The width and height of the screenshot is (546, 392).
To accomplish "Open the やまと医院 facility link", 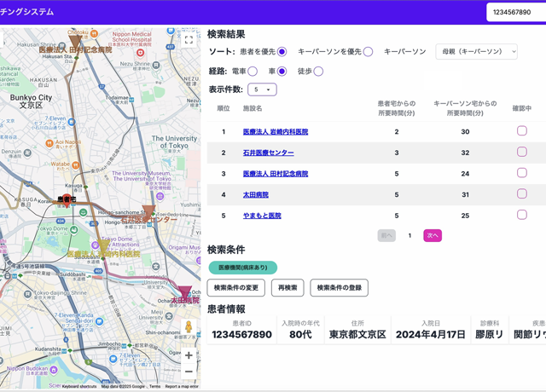I will (262, 216).
